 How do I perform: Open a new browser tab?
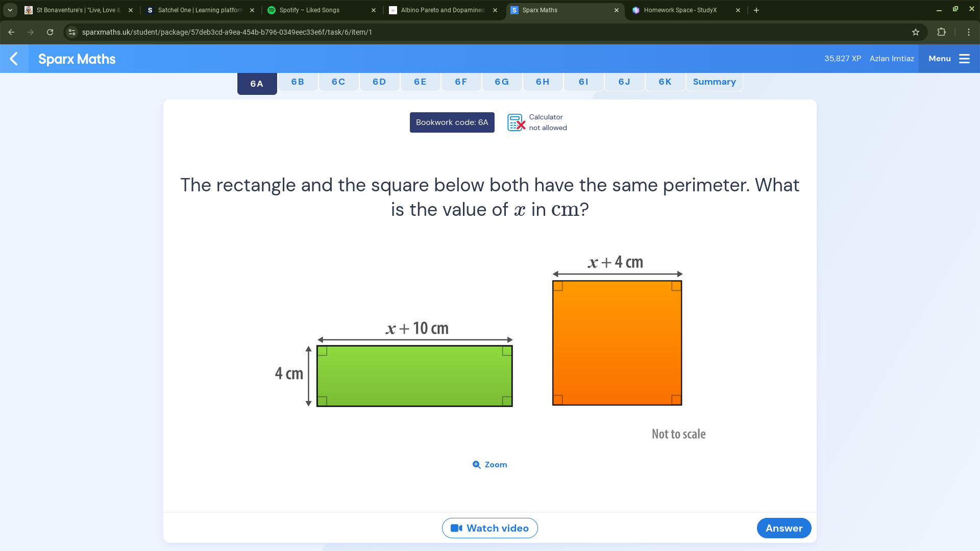coord(756,10)
